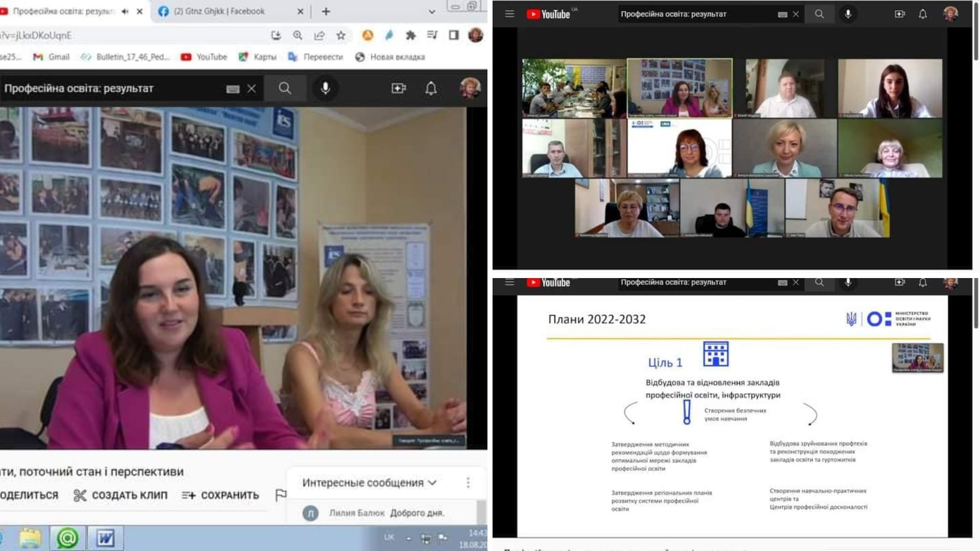Mute the Професійна освіта tab audio
The image size is (980, 551).
[x=125, y=11]
